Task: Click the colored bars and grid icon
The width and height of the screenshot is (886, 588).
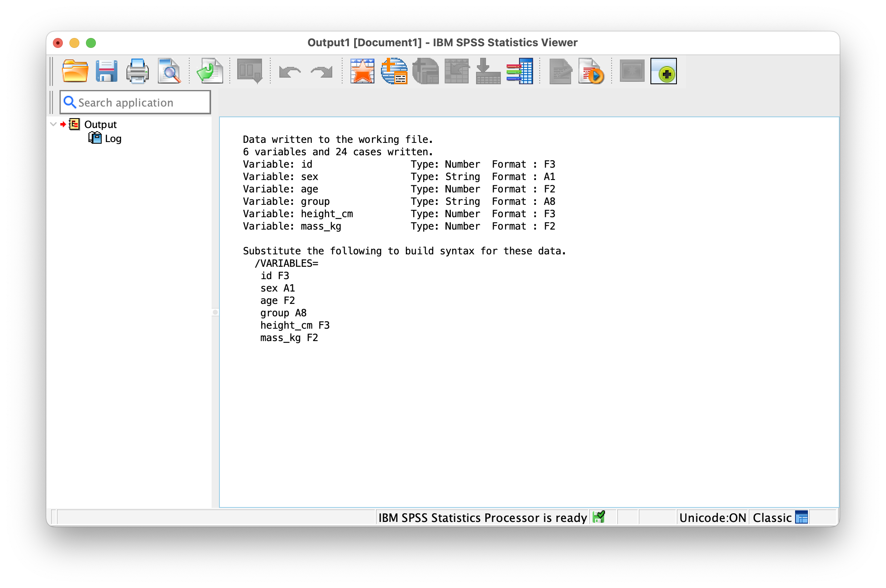Action: pos(519,71)
